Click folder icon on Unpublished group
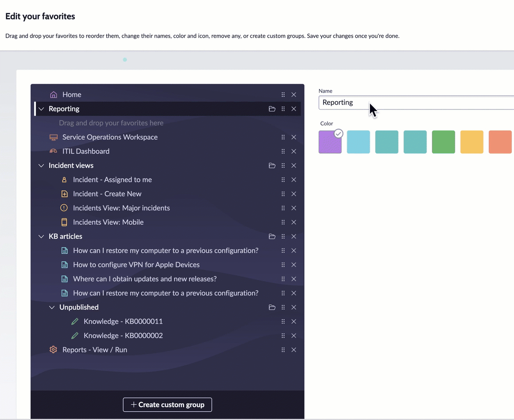 pyautogui.click(x=272, y=307)
